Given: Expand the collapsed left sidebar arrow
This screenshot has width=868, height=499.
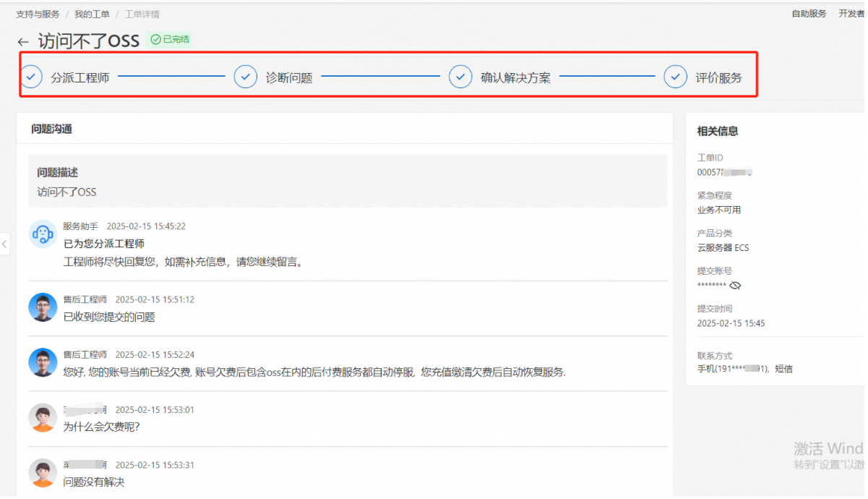Looking at the screenshot, I should 4,244.
